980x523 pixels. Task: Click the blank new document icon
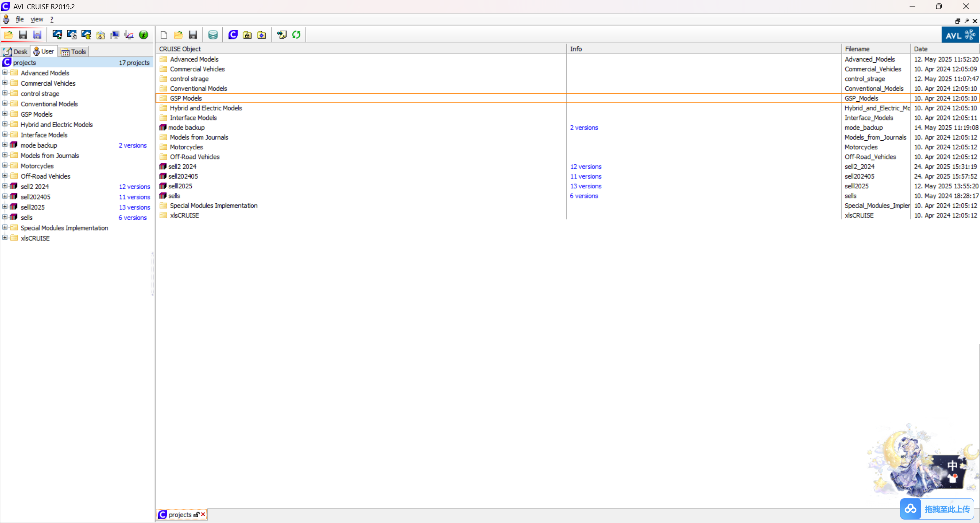[x=164, y=35]
